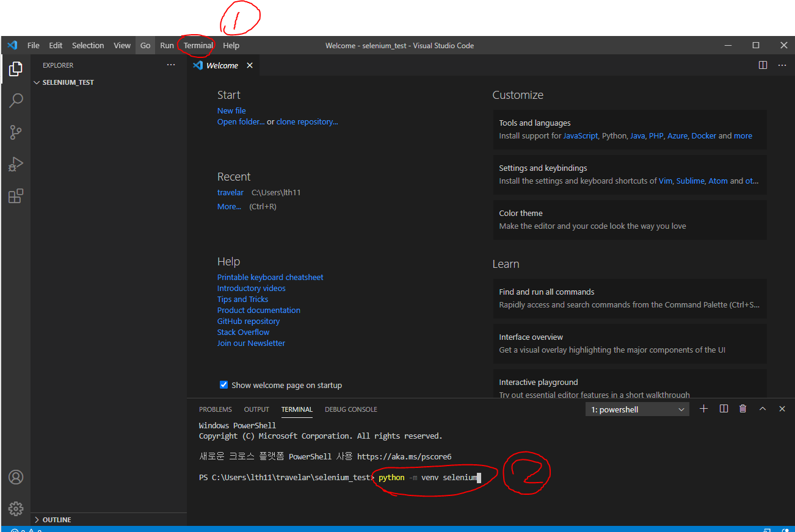The width and height of the screenshot is (795, 532).
Task: Open editor's more actions ellipsis
Action: pos(782,65)
